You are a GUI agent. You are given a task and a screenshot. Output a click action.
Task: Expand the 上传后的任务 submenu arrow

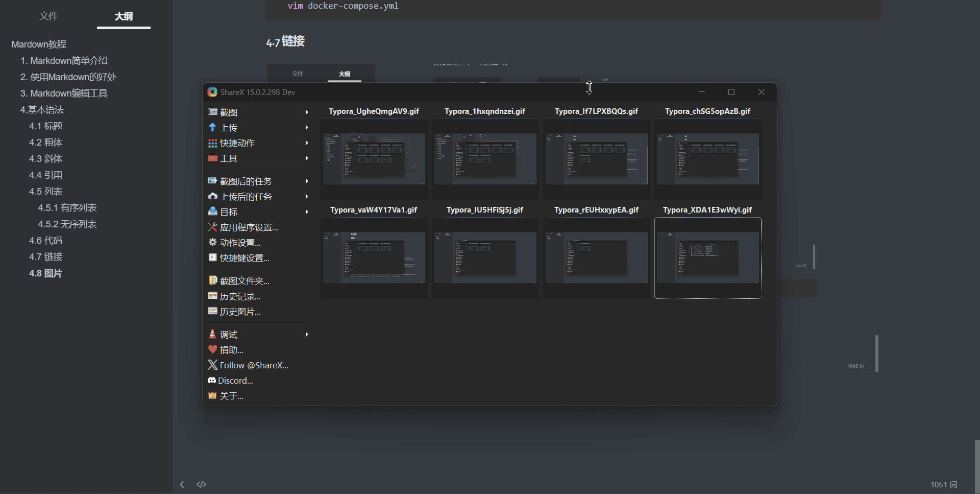click(307, 196)
